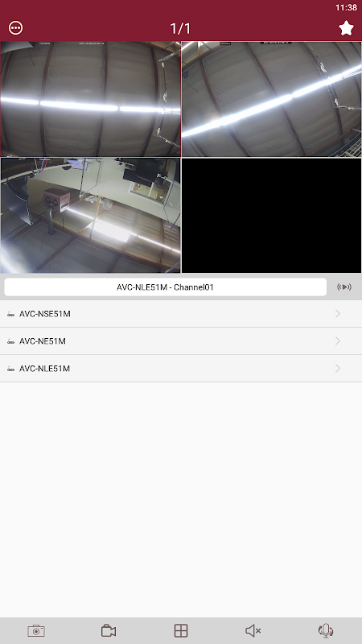Tap the 1/1 page indicator
Image resolution: width=362 pixels, height=644 pixels.
(x=180, y=28)
